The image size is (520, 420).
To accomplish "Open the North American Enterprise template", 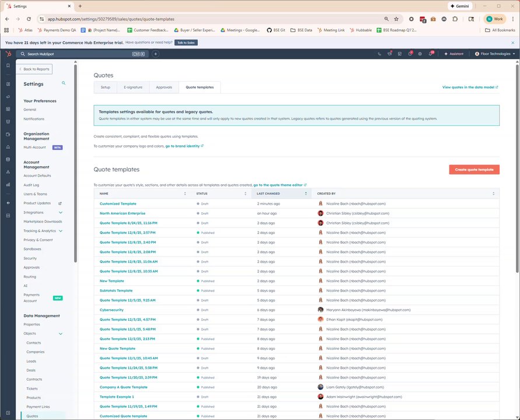I will click(123, 213).
